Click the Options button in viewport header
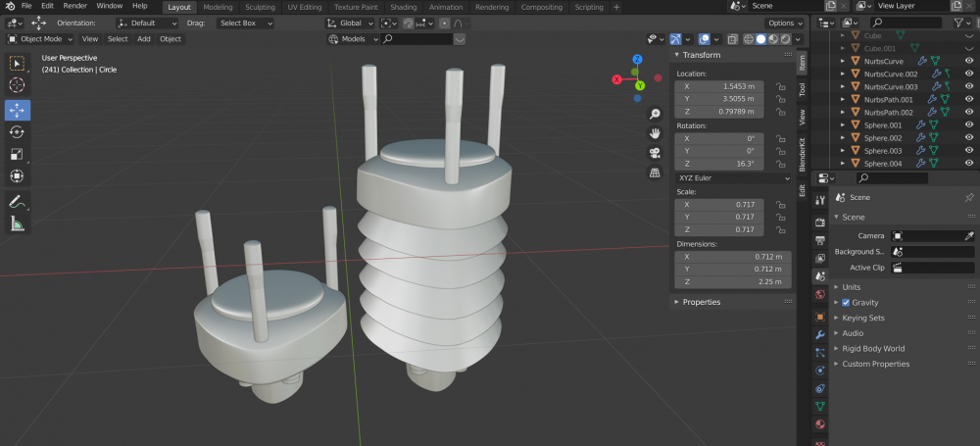Screen dimensions: 980x446 [784, 23]
